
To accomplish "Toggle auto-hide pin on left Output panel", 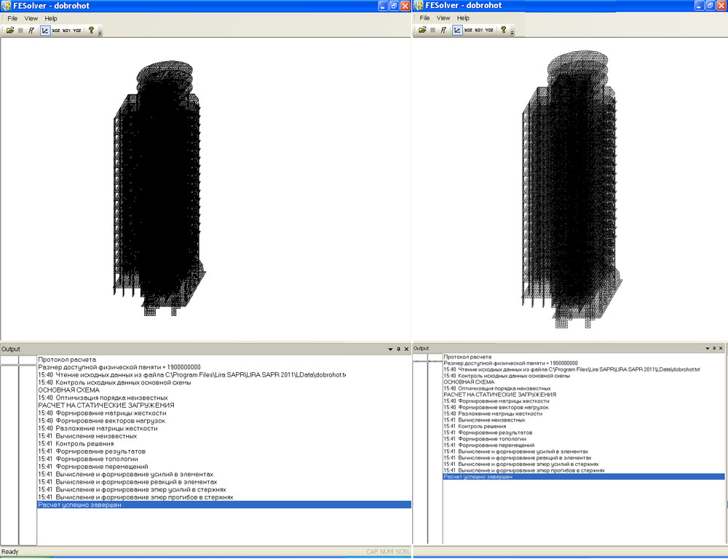I will (x=398, y=350).
